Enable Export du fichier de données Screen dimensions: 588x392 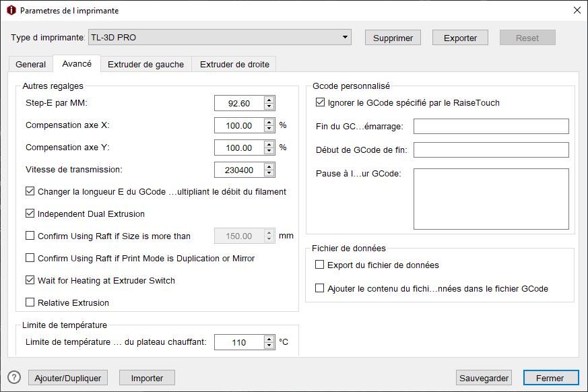coord(320,265)
